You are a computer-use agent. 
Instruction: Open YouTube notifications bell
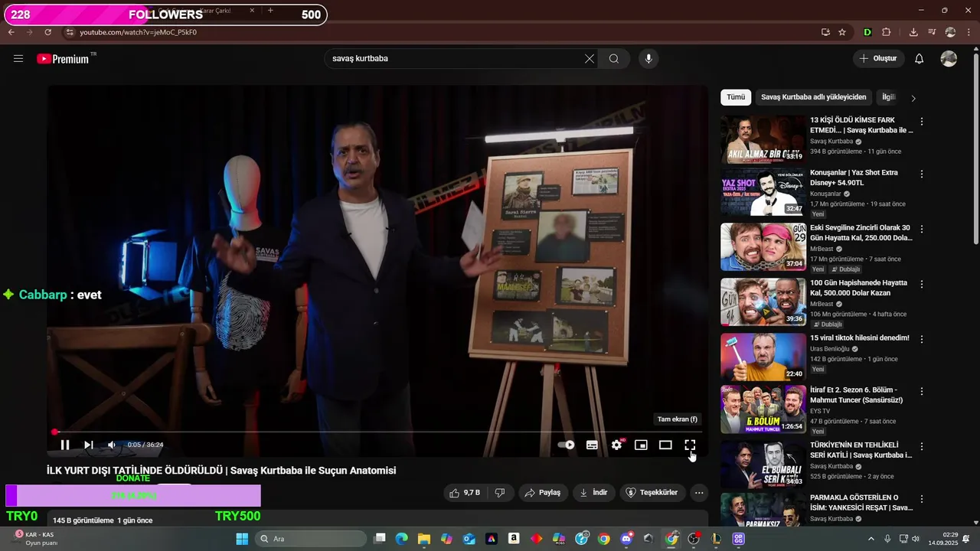(920, 59)
